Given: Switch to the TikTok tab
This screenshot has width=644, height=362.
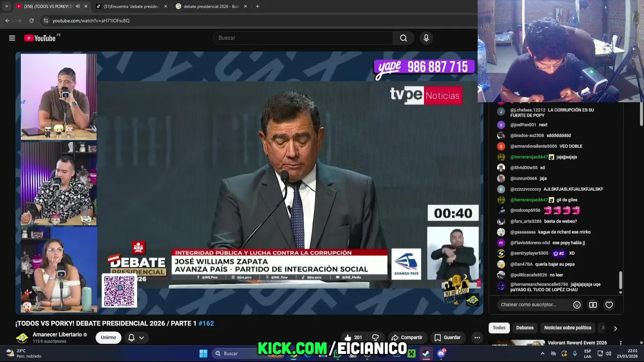Looking at the screenshot, I should [131, 7].
